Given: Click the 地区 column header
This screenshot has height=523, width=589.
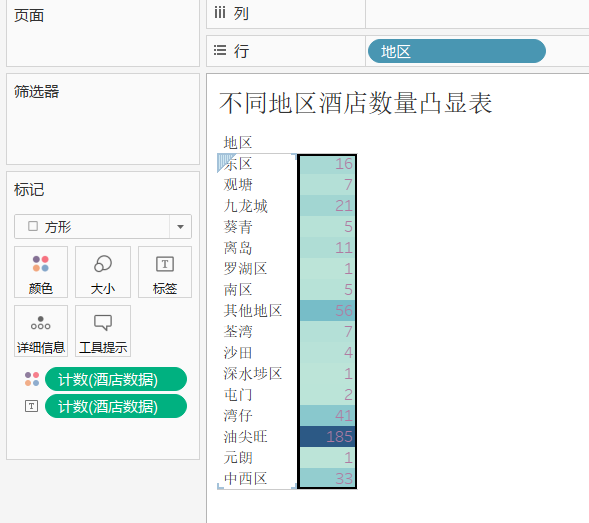Looking at the screenshot, I should pos(238,143).
